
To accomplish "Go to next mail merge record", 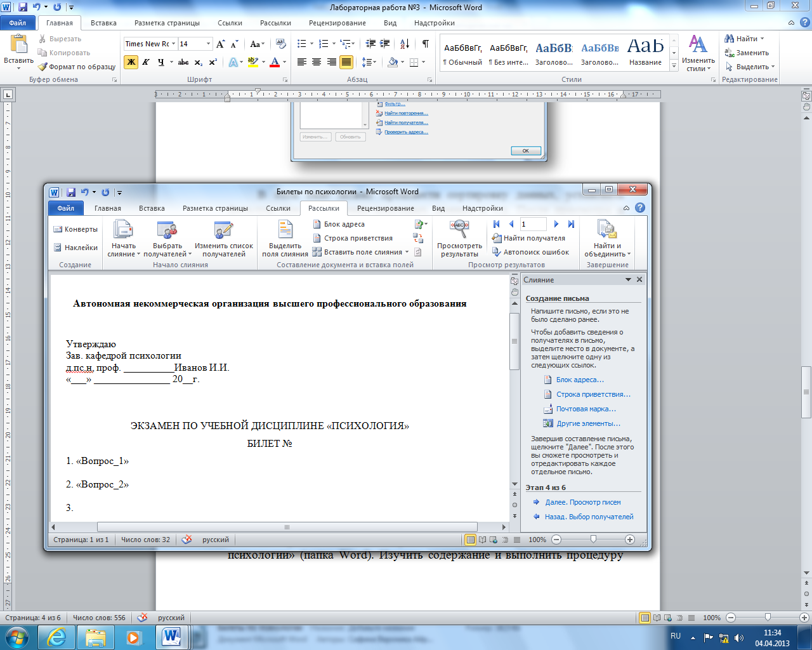I will (x=556, y=224).
